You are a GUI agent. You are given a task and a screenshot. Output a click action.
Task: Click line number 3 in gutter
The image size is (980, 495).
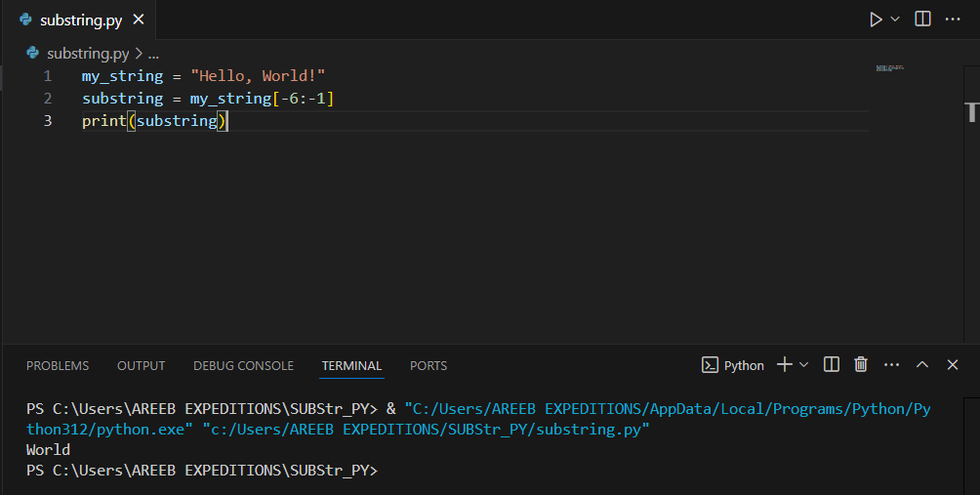(48, 121)
